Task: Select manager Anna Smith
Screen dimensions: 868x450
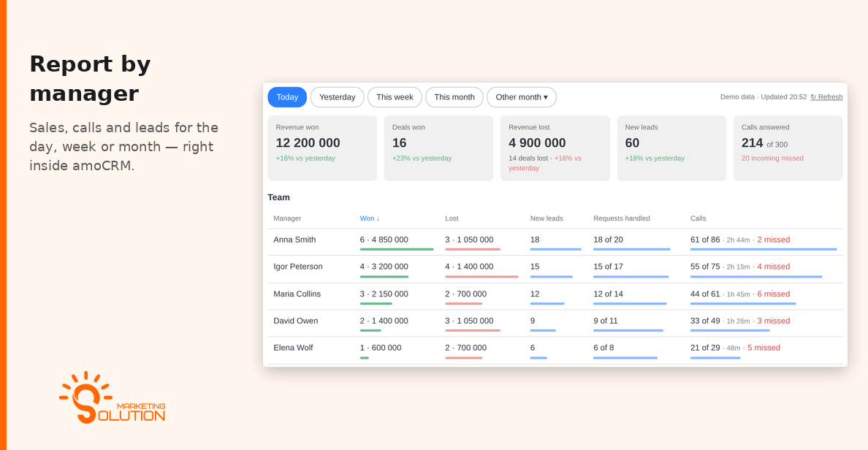Action: pyautogui.click(x=294, y=240)
